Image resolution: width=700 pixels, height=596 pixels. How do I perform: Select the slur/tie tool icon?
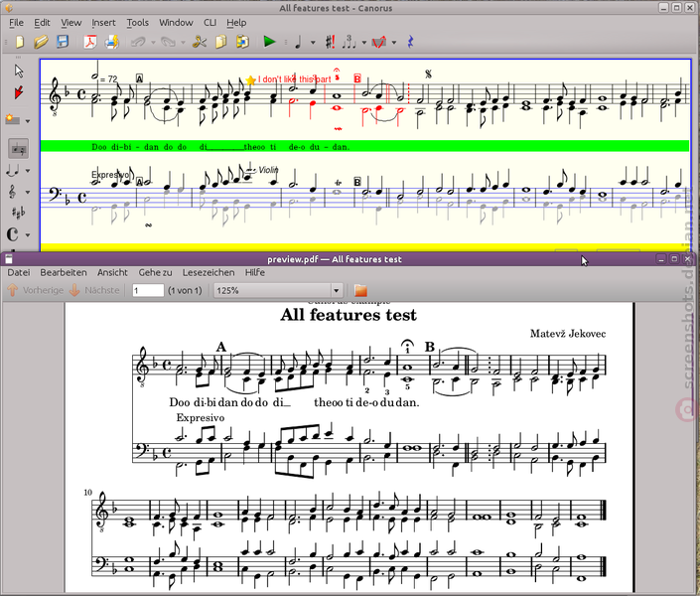pyautogui.click(x=12, y=170)
